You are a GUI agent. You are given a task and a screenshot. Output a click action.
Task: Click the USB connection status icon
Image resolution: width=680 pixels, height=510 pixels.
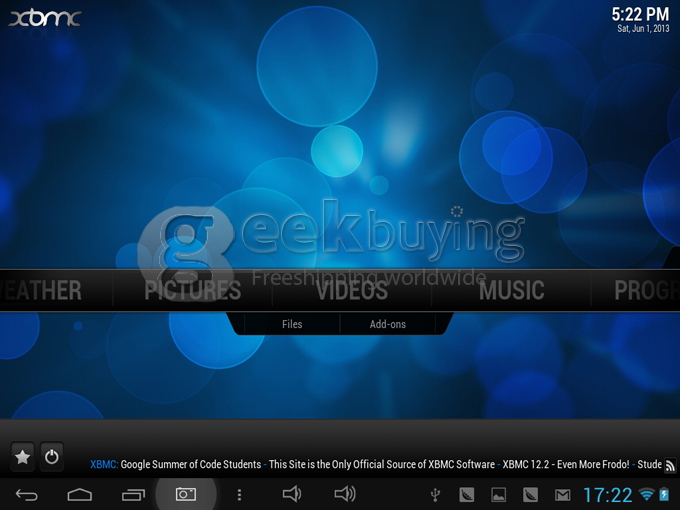click(435, 494)
